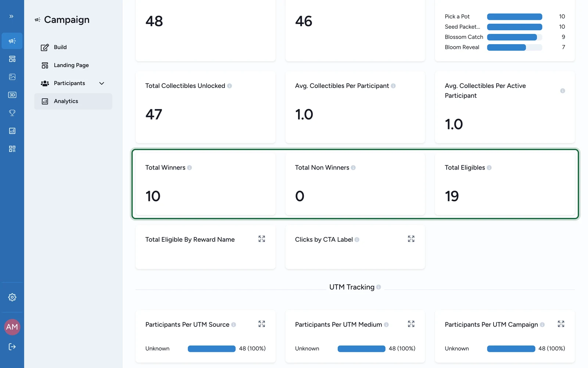Expand the sidebar with double-chevron icon
The width and height of the screenshot is (588, 368).
point(11,16)
